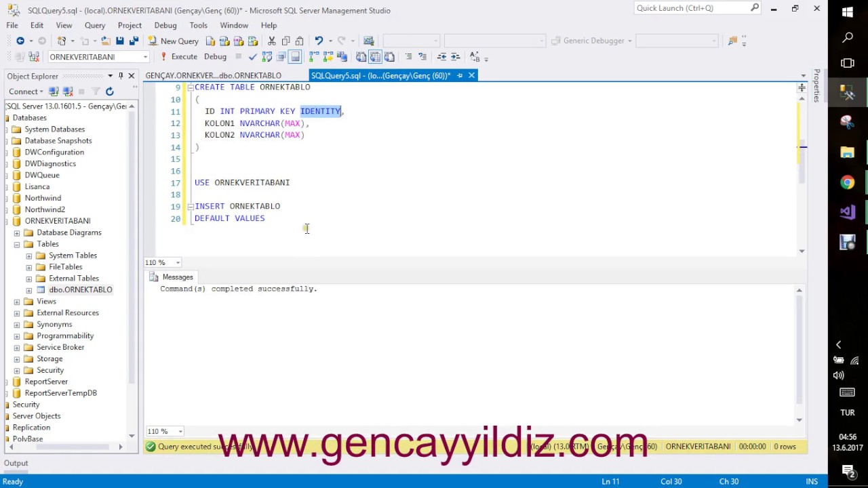The height and width of the screenshot is (488, 868).
Task: Switch to the Messages tab
Action: pyautogui.click(x=172, y=277)
